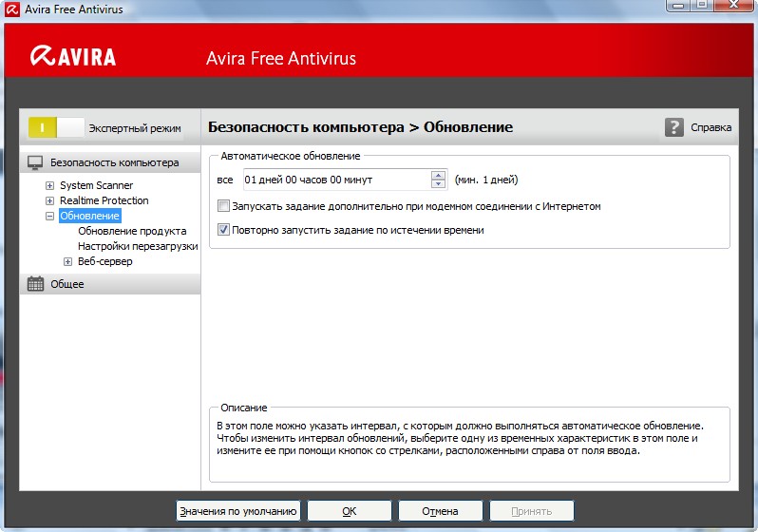Open the Безопасность компьютера section
The height and width of the screenshot is (532, 758).
[x=111, y=162]
